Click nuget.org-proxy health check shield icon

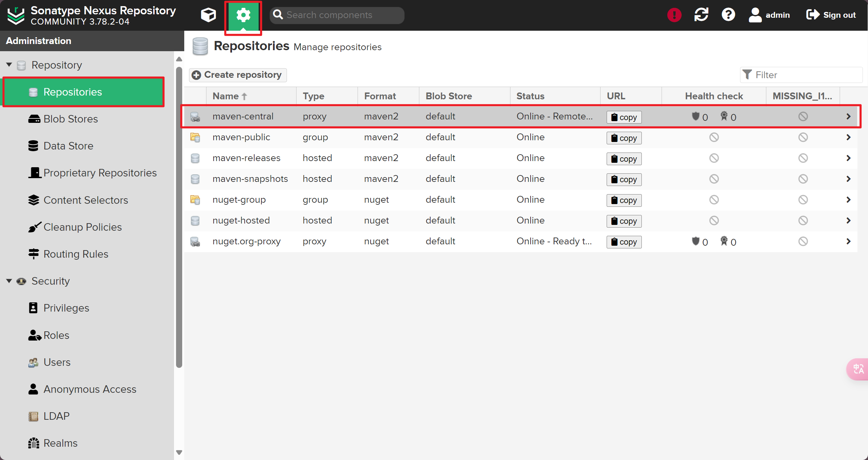[695, 241]
